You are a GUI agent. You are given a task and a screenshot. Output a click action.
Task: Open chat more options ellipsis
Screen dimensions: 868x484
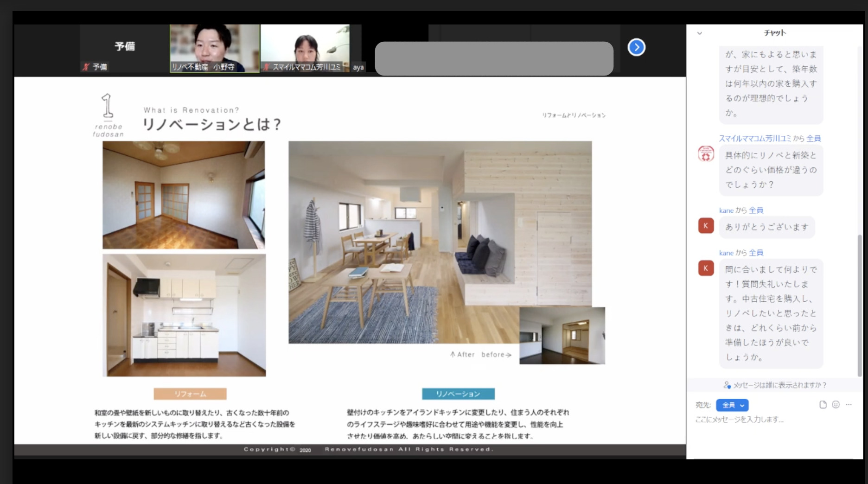coord(849,405)
